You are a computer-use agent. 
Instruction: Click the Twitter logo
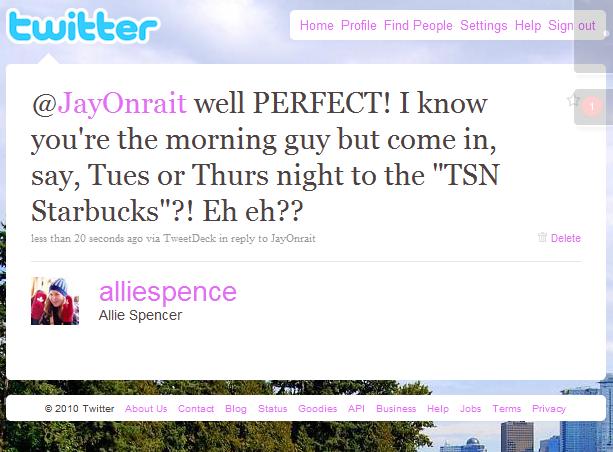pos(83,27)
